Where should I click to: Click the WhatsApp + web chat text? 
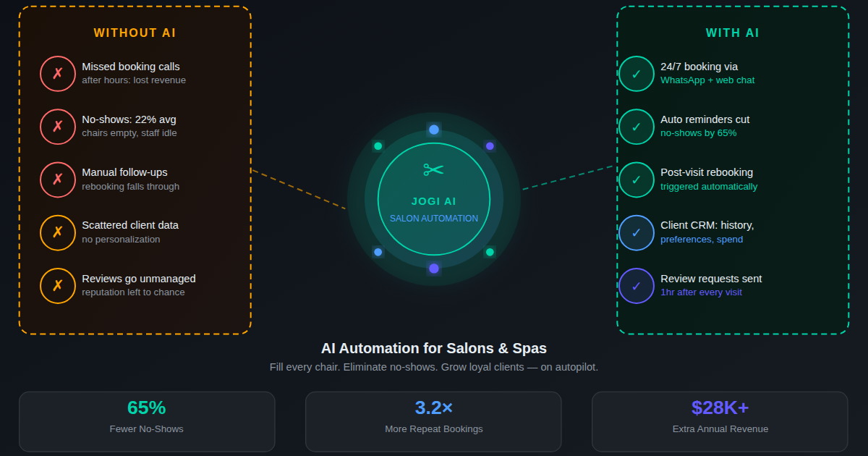[x=707, y=80]
